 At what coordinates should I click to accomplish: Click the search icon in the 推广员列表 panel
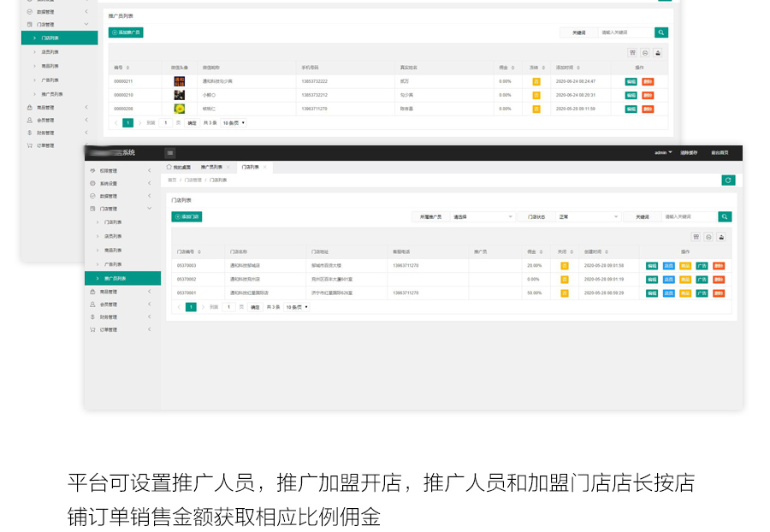(x=660, y=33)
